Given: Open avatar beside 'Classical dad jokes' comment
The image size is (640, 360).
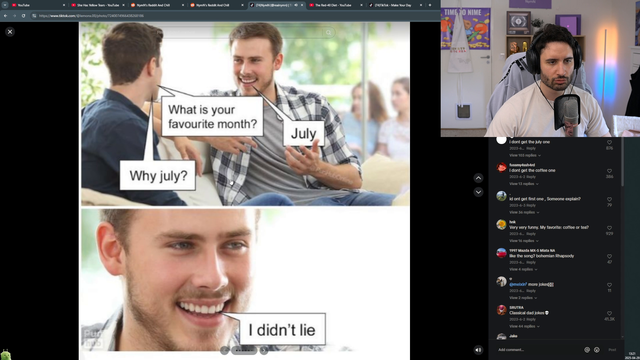Looking at the screenshot, I should 501,310.
